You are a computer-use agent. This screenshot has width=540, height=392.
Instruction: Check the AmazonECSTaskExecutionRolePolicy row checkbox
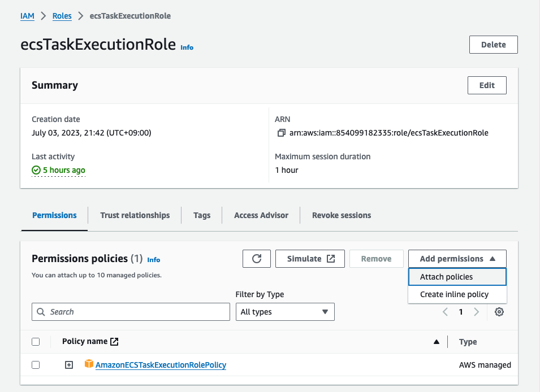click(x=36, y=365)
